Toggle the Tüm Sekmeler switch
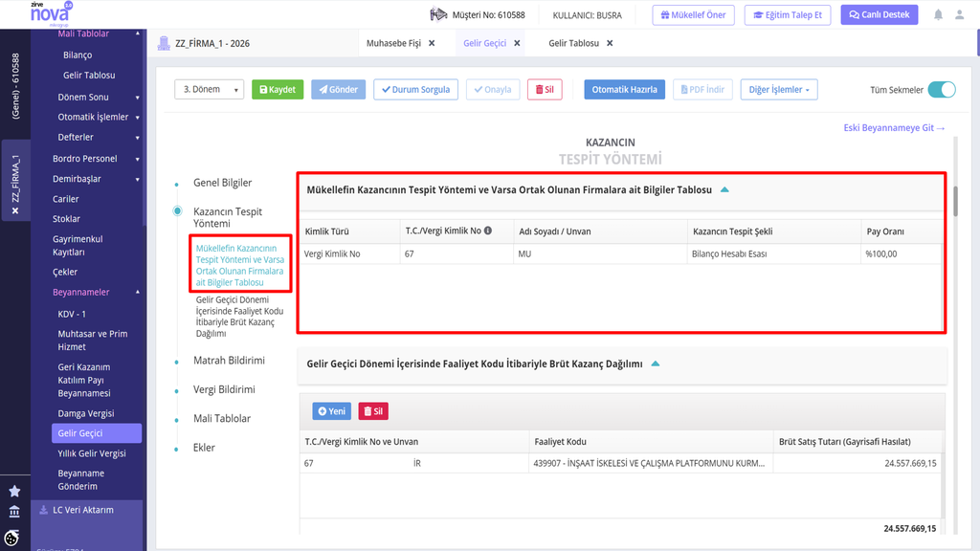Screen dimensions: 980x551 942,89
